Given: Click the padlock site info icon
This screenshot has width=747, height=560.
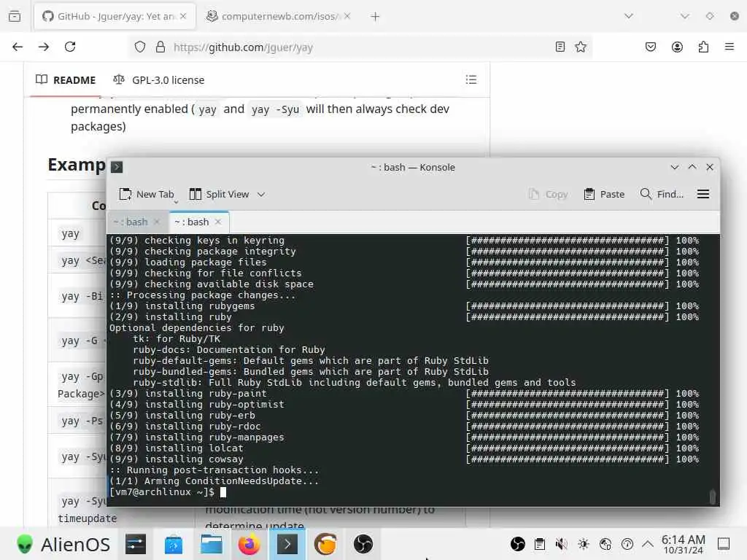Looking at the screenshot, I should tap(160, 47).
